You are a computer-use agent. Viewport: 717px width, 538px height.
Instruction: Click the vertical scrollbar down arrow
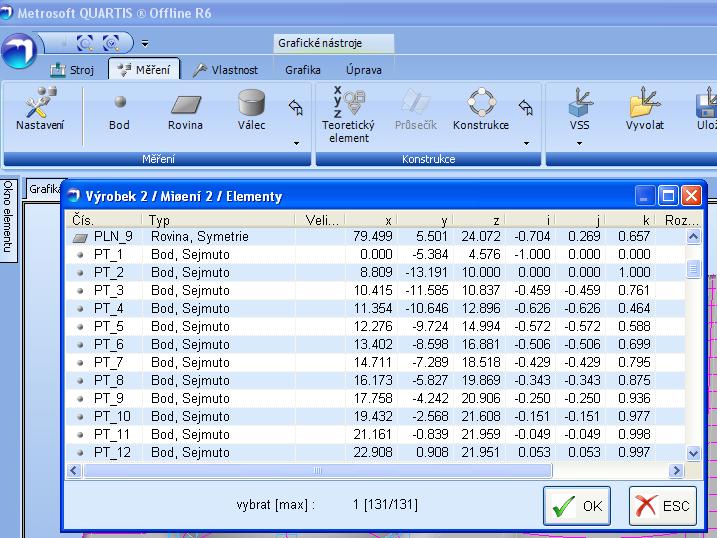coord(693,453)
